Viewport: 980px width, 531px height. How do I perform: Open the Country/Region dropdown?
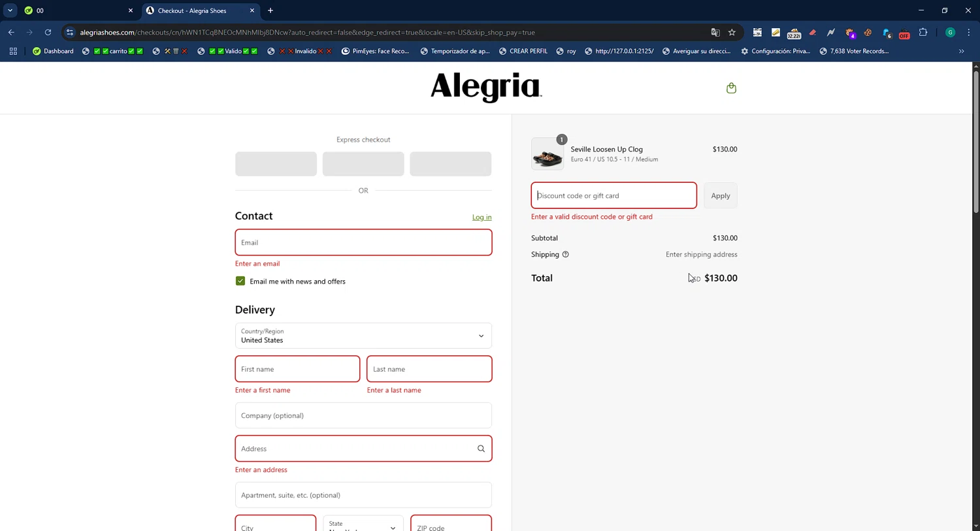click(363, 336)
